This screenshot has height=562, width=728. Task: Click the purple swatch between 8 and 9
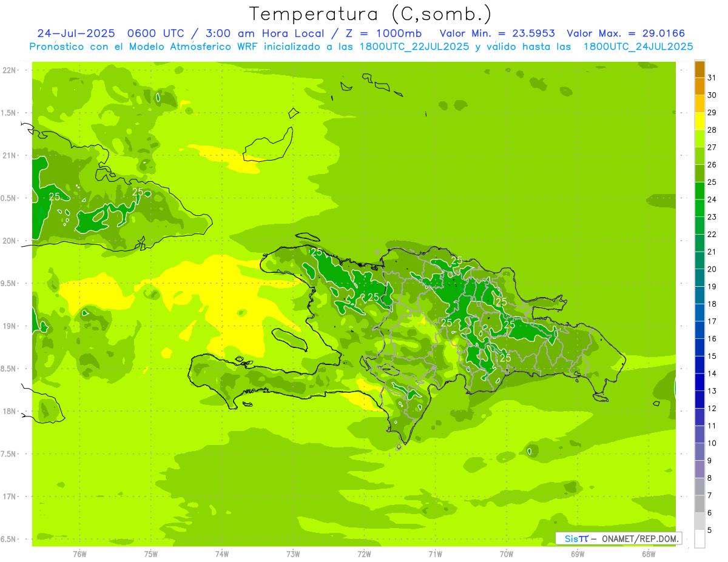[x=699, y=469]
